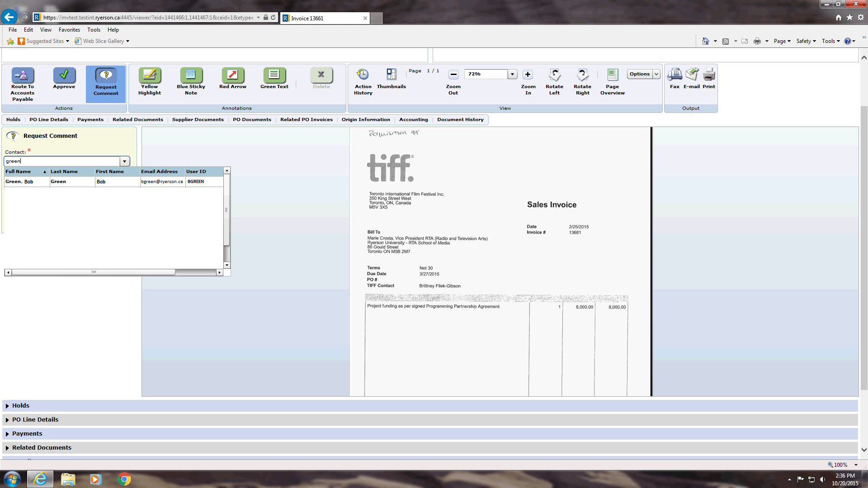This screenshot has height=488, width=868.
Task: Expand the Contact combo box arrow
Action: pyautogui.click(x=124, y=161)
